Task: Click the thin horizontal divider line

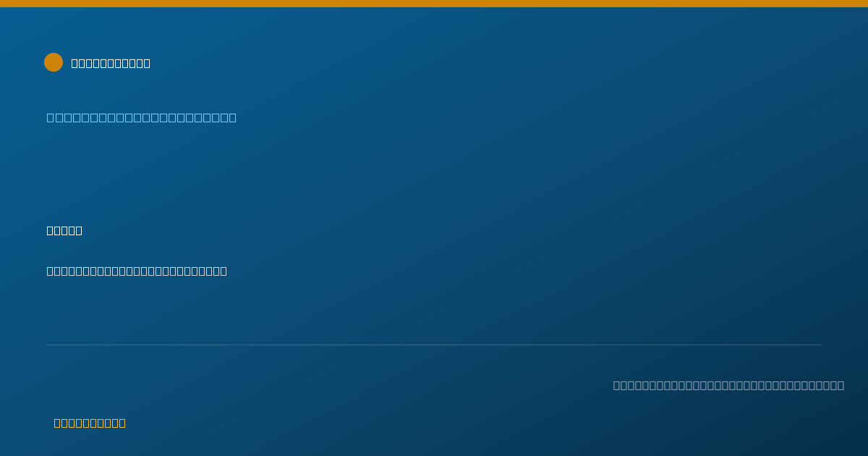Action: (434, 345)
